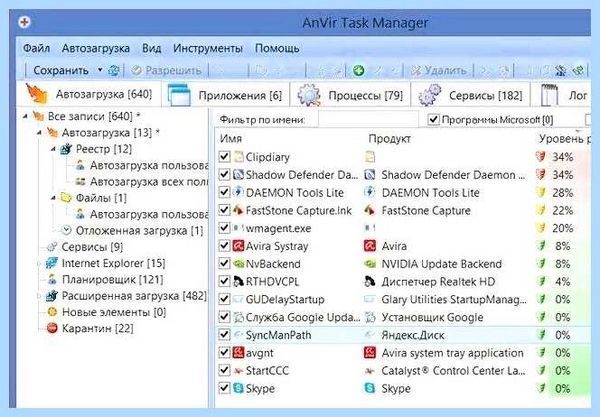This screenshot has height=417, width=600.
Task: Disable DAEMON Tools Lite startup checkbox
Action: [224, 192]
